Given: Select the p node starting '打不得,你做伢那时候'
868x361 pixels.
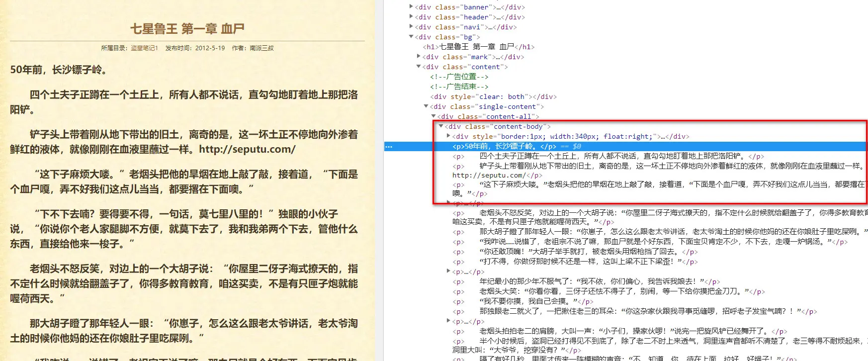Looking at the screenshot, I should pos(575,262).
